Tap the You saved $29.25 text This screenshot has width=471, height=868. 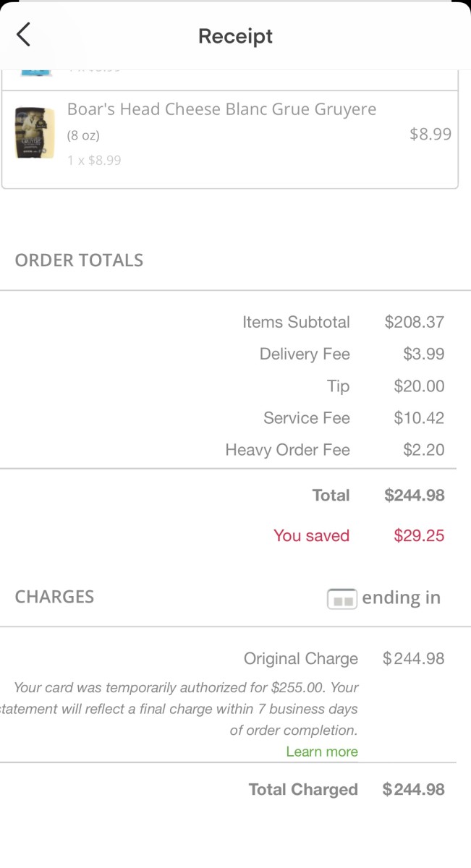coord(359,536)
